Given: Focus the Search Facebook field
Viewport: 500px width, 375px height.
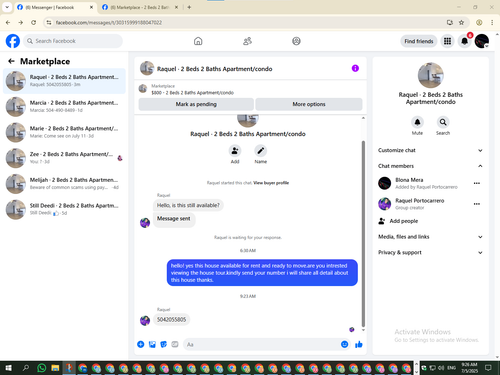Looking at the screenshot, I should click(x=73, y=41).
